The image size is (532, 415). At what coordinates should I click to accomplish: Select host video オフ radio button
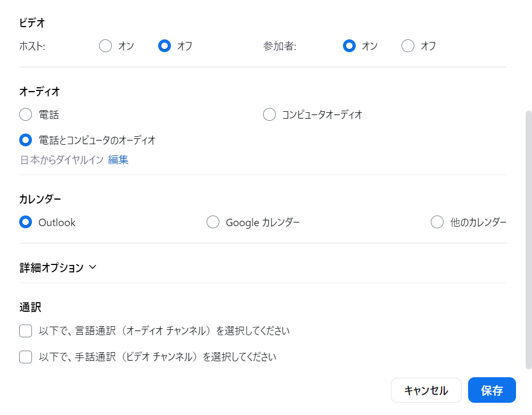pyautogui.click(x=165, y=46)
